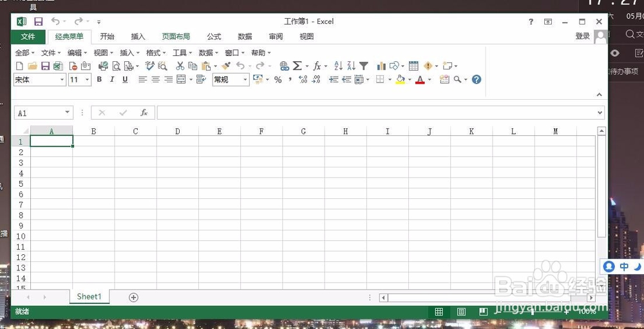Open classic menu help question icon

pos(477,80)
